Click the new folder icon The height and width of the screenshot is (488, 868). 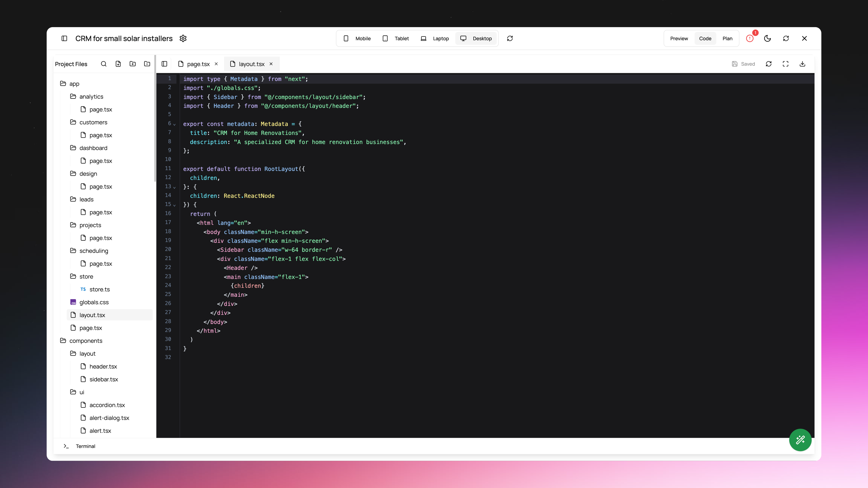coord(132,64)
